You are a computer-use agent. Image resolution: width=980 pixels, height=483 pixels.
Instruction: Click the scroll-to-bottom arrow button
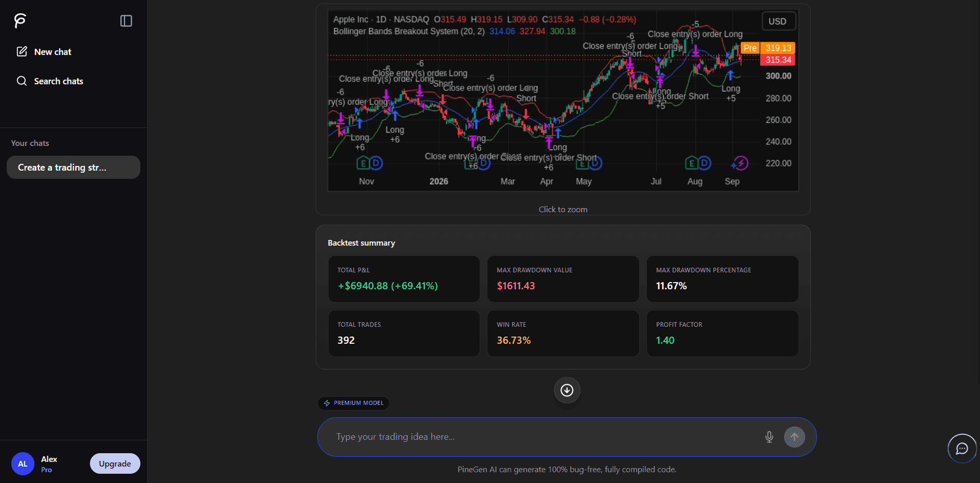pyautogui.click(x=567, y=391)
